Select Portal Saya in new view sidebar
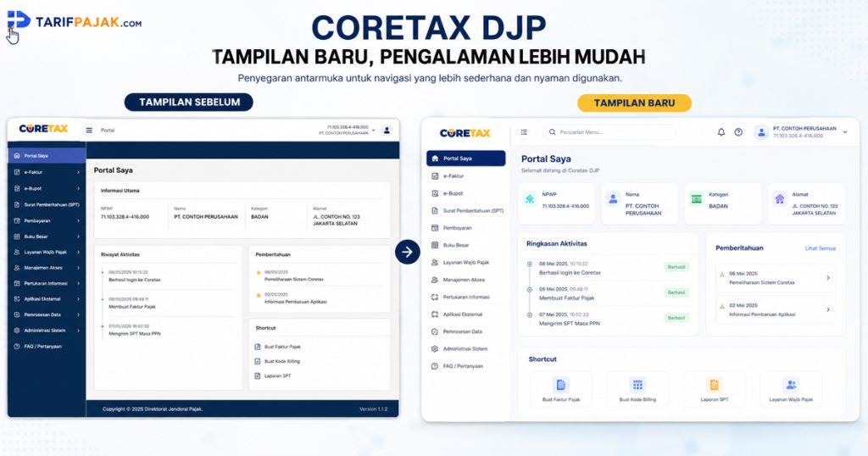Image resolution: width=868 pixels, height=456 pixels. pos(466,158)
